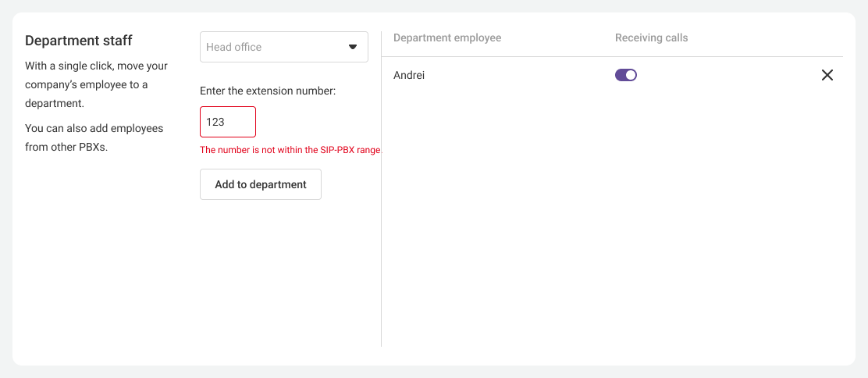
Task: Click the Receiving calls column header
Action: click(x=651, y=37)
